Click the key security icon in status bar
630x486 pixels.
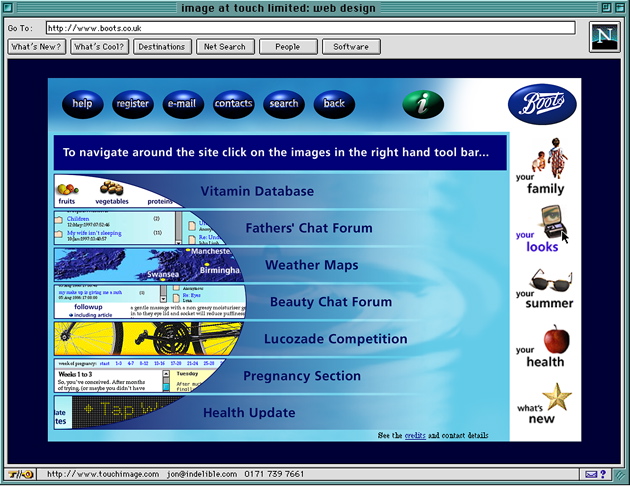tap(21, 474)
